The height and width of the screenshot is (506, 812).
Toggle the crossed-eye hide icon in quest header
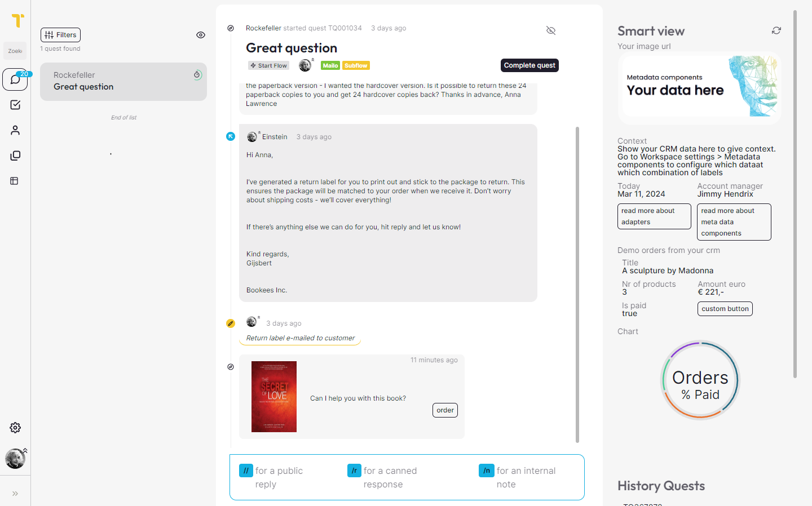(551, 30)
